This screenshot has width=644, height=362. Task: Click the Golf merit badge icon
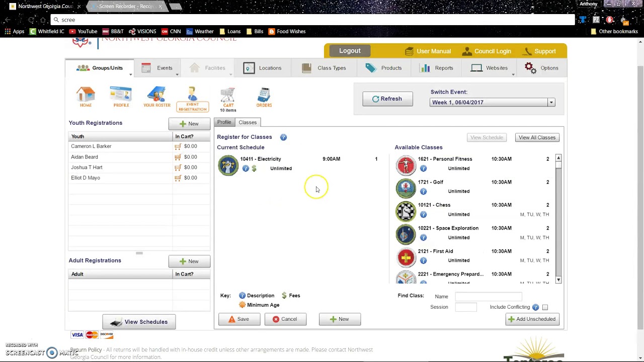pos(406,189)
